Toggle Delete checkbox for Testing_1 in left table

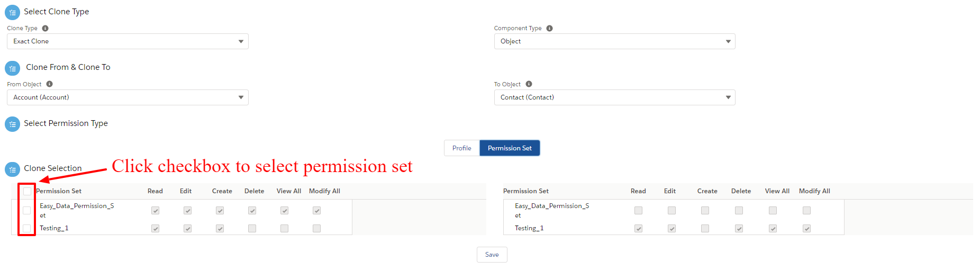252,228
